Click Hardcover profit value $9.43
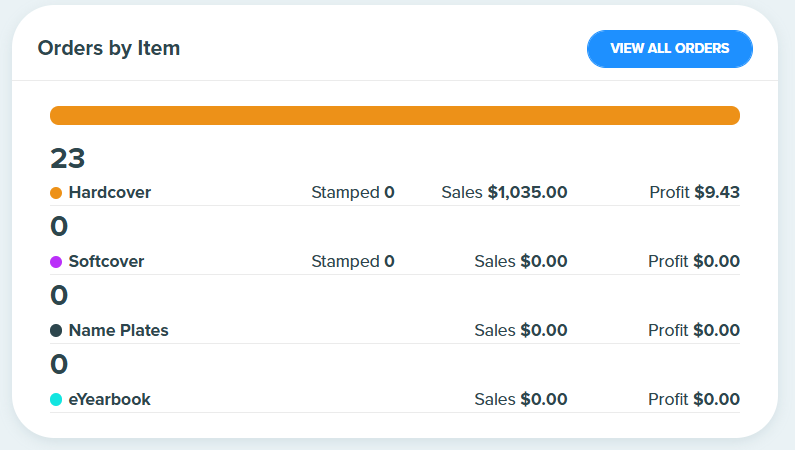This screenshot has height=450, width=795. tap(717, 193)
